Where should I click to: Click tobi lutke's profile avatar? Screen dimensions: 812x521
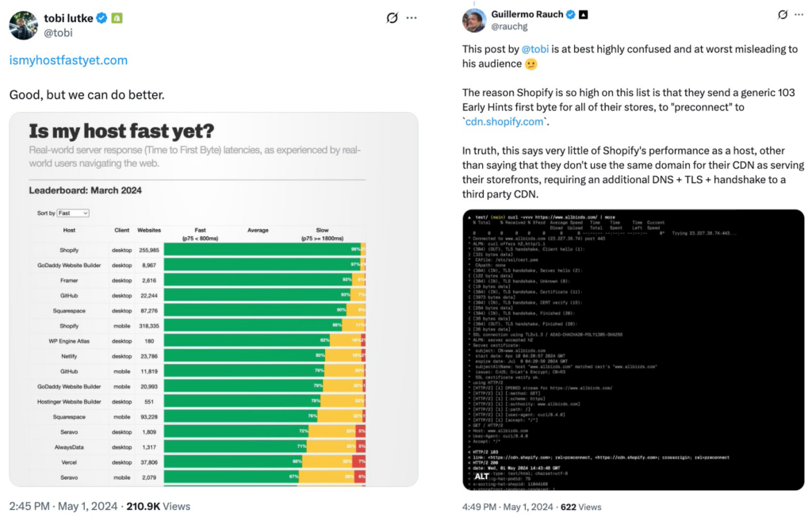tap(24, 25)
